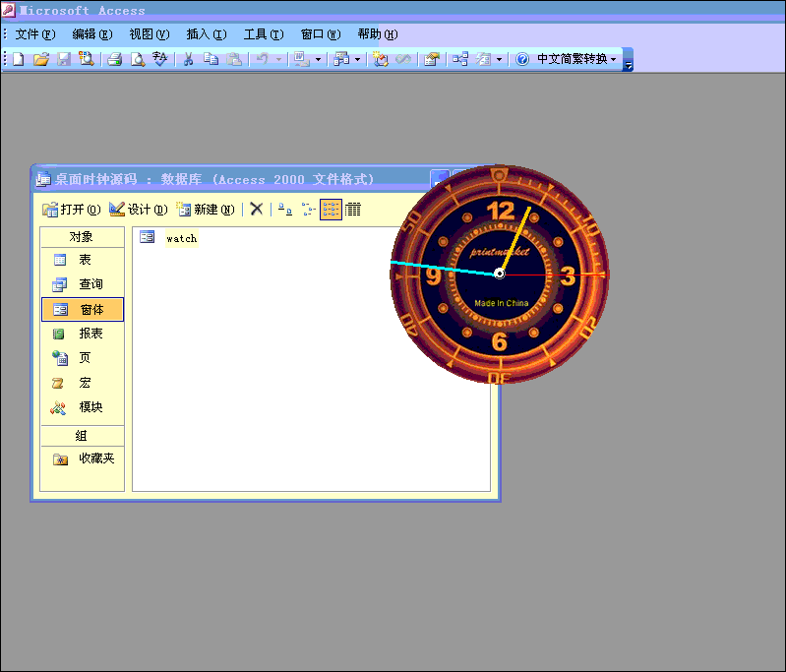The height and width of the screenshot is (672, 786).
Task: Expand the 组 groups header
Action: tap(82, 435)
